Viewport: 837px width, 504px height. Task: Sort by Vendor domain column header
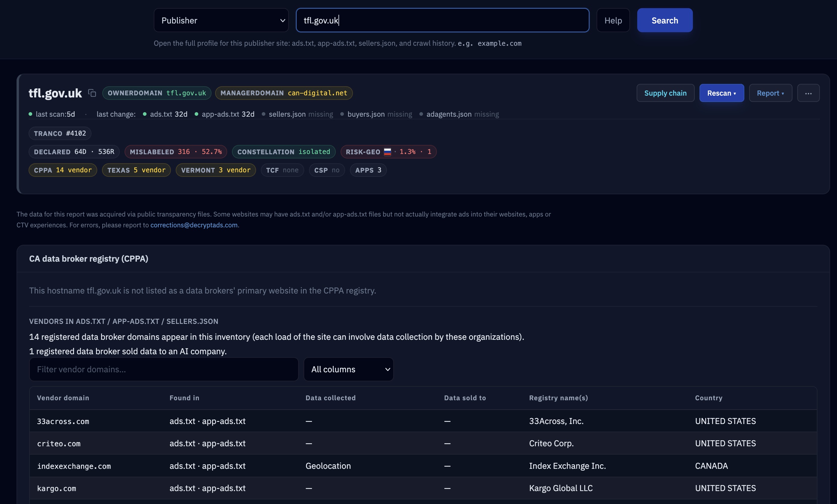click(x=63, y=398)
